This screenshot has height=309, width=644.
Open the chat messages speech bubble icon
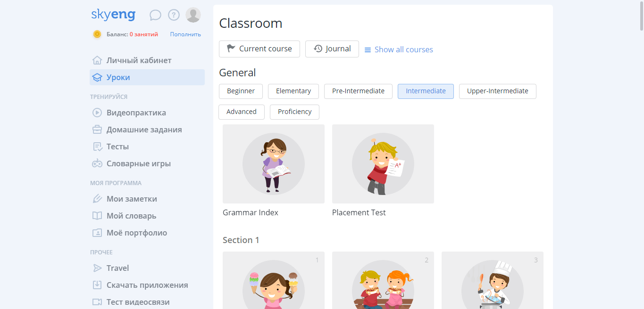pyautogui.click(x=155, y=16)
